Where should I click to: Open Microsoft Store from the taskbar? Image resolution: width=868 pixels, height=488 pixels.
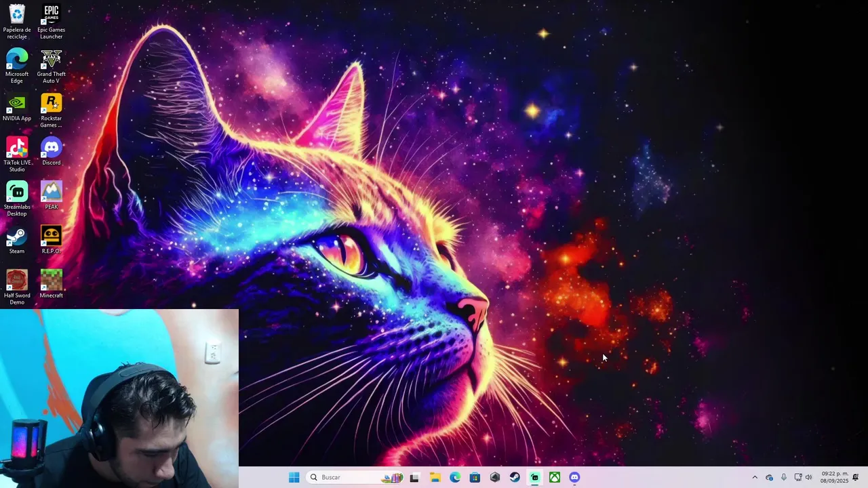coord(475,477)
